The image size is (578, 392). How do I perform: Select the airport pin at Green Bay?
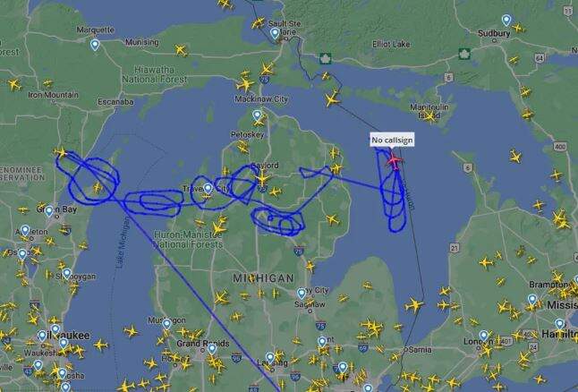pos(49,211)
